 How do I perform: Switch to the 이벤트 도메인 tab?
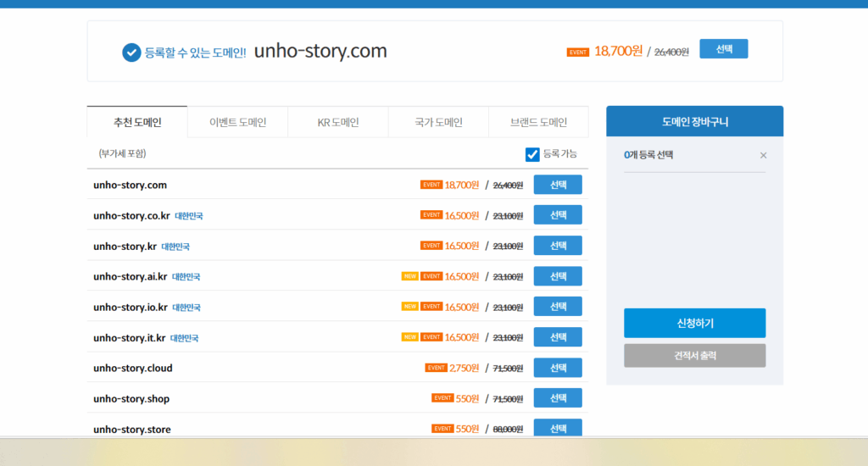pos(237,122)
